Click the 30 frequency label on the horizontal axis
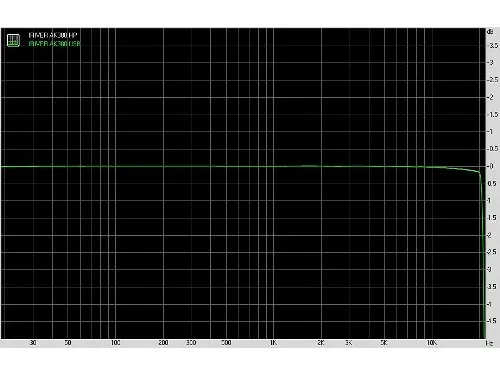 pos(33,343)
